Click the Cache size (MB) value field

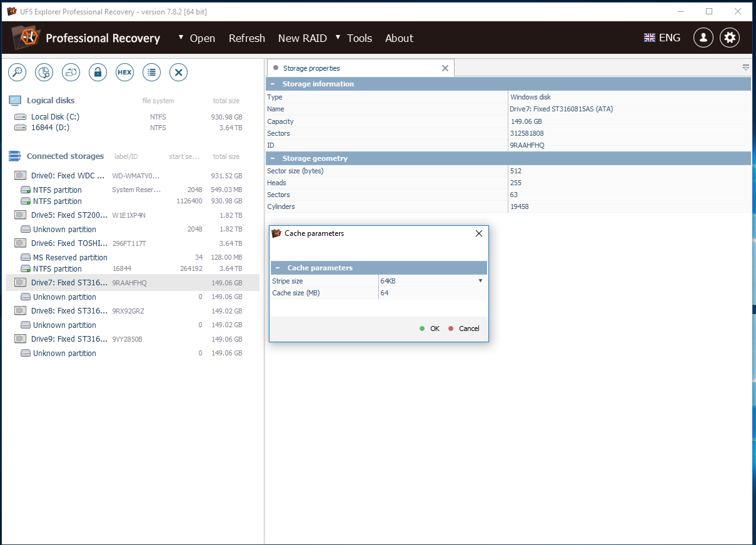coord(431,293)
